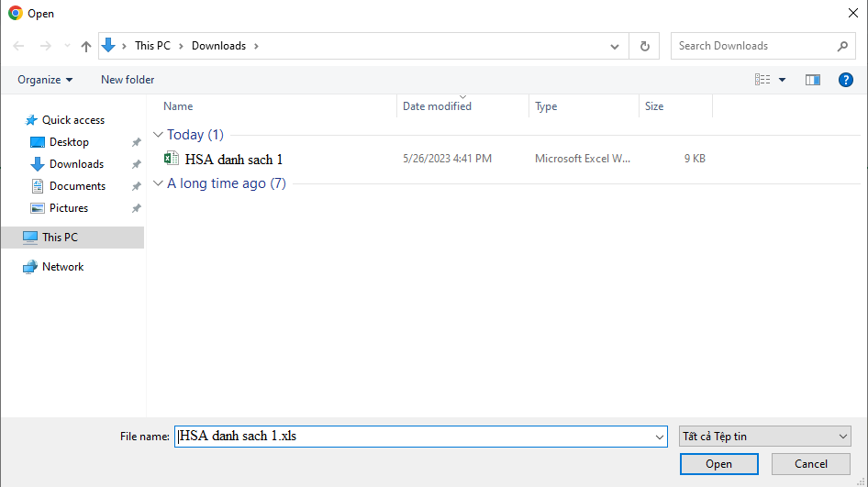Click the Cancel button
Image resolution: width=868 pixels, height=487 pixels.
coord(811,464)
